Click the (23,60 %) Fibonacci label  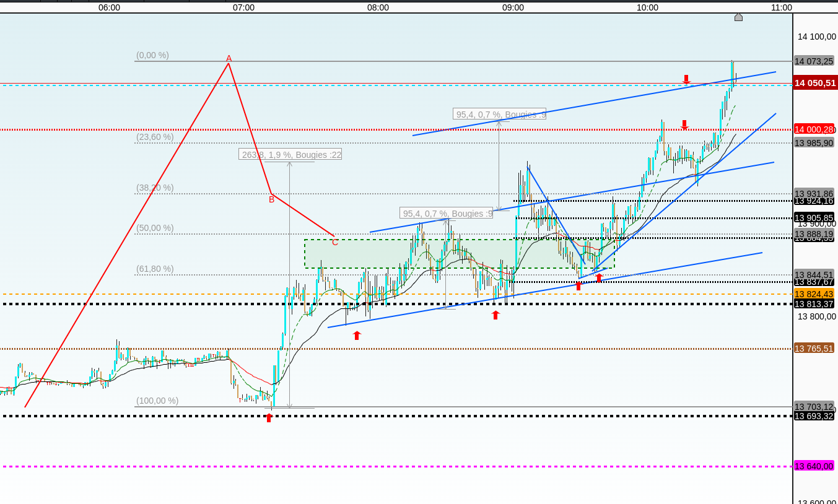[x=155, y=137]
